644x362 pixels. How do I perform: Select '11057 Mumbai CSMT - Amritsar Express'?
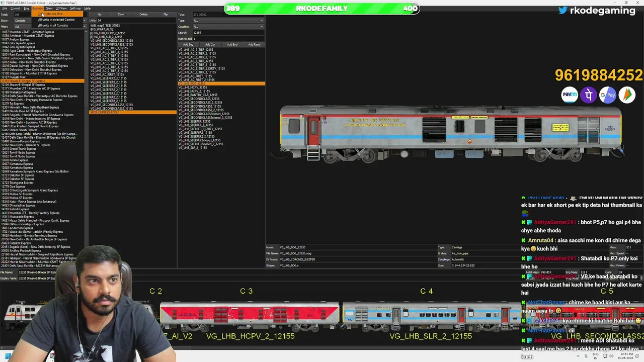coord(28,32)
